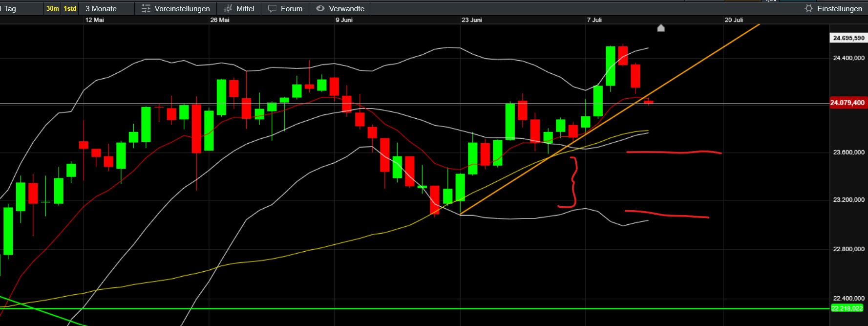Click the green 22.218,022 level tag

847,308
